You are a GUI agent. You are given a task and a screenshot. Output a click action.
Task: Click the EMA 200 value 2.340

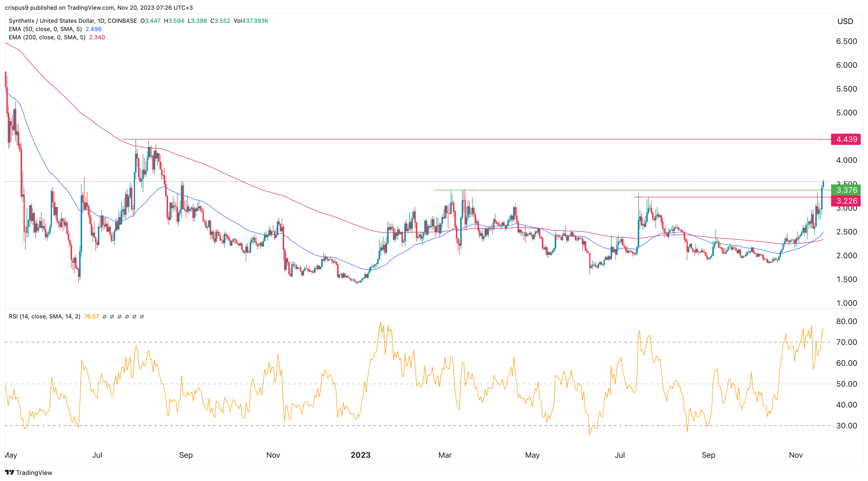(x=97, y=37)
